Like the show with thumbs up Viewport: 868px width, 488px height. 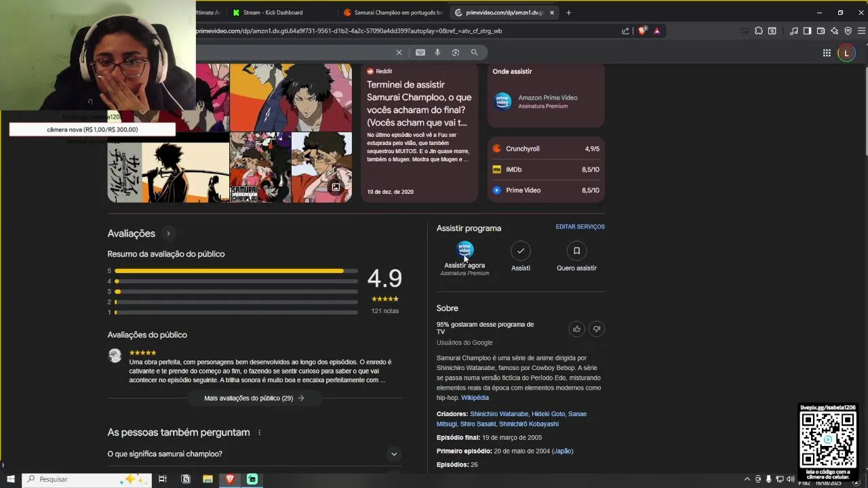(x=576, y=329)
